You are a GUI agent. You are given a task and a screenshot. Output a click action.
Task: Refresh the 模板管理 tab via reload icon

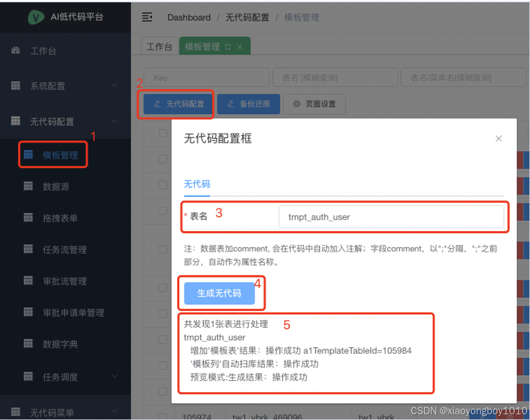228,47
